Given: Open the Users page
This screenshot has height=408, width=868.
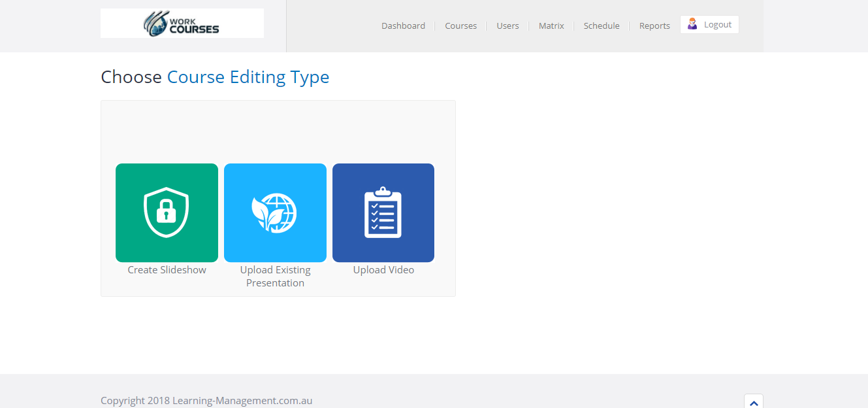Looking at the screenshot, I should click(x=507, y=25).
